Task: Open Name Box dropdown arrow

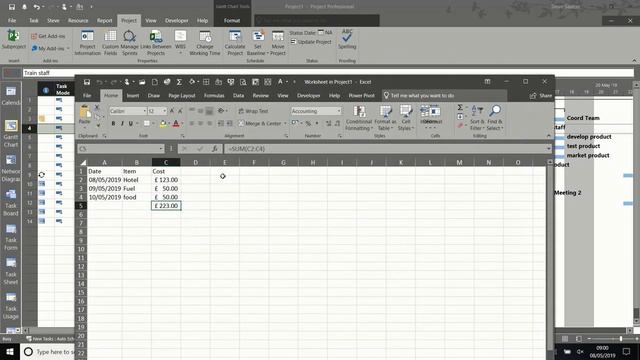Action: pos(161,149)
